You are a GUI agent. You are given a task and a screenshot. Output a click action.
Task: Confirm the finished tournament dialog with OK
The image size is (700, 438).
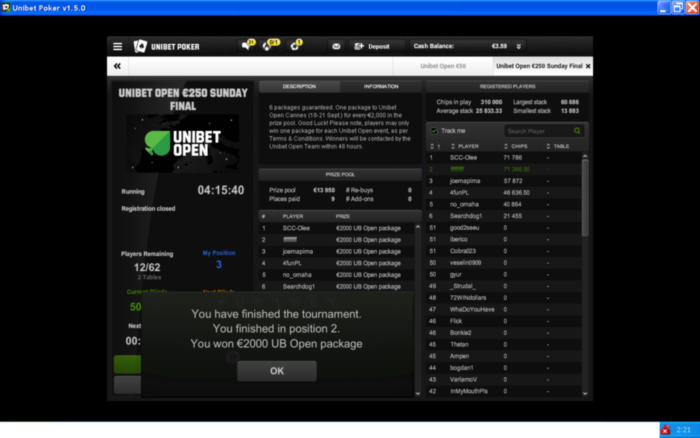(x=277, y=371)
